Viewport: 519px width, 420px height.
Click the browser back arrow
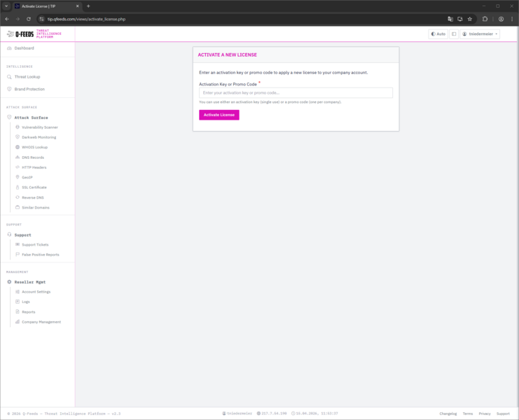(7, 19)
